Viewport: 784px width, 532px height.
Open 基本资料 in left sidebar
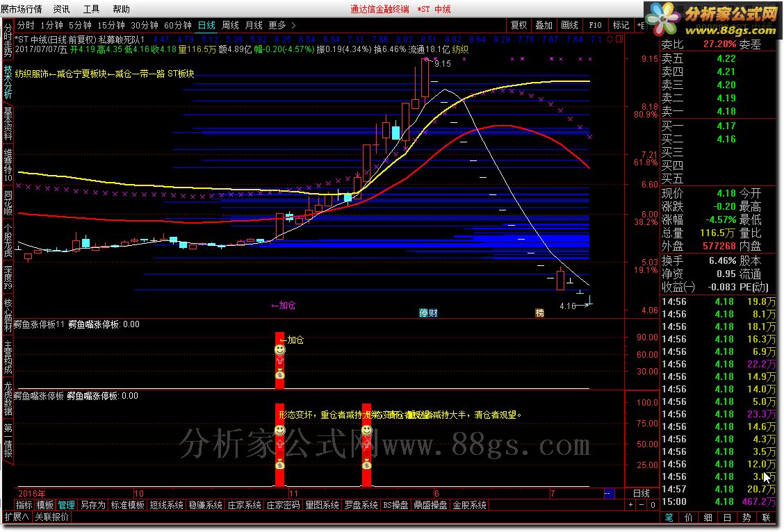[x=8, y=124]
